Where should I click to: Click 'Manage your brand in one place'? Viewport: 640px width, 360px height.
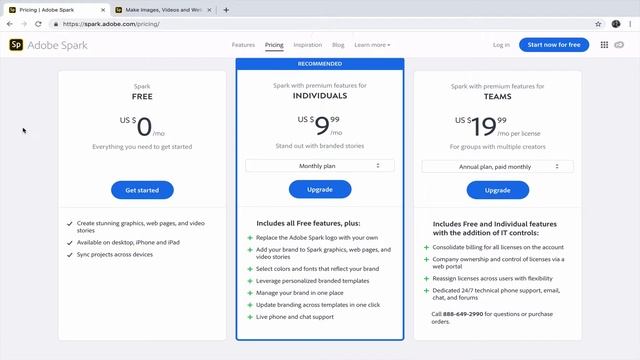click(x=300, y=293)
